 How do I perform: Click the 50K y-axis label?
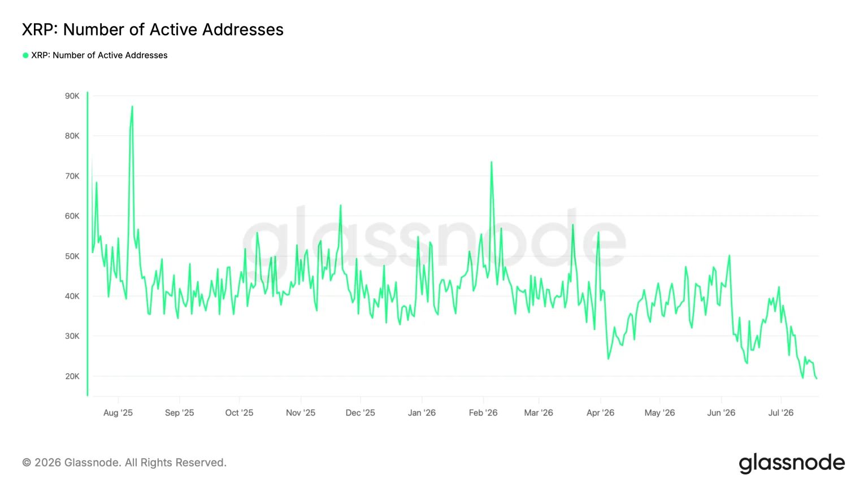coord(72,256)
